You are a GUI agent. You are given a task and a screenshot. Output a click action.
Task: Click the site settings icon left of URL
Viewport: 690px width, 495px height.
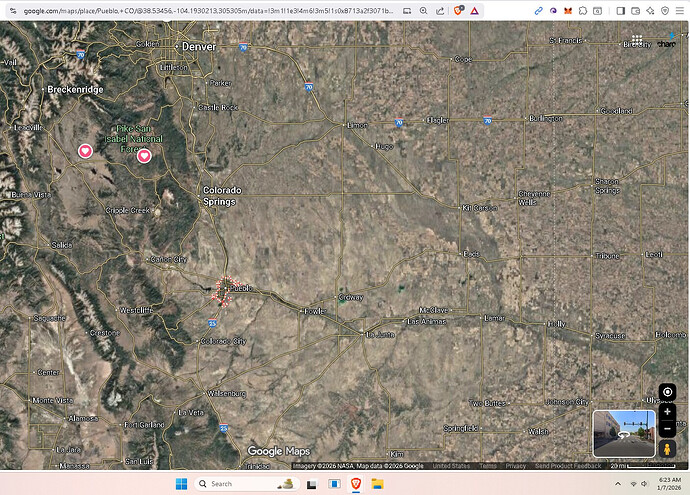pos(12,10)
